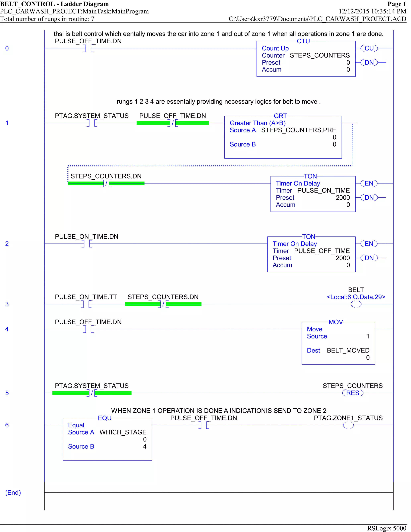Select the BELT output coil
Screen dimensions: 411x532
pos(356,304)
